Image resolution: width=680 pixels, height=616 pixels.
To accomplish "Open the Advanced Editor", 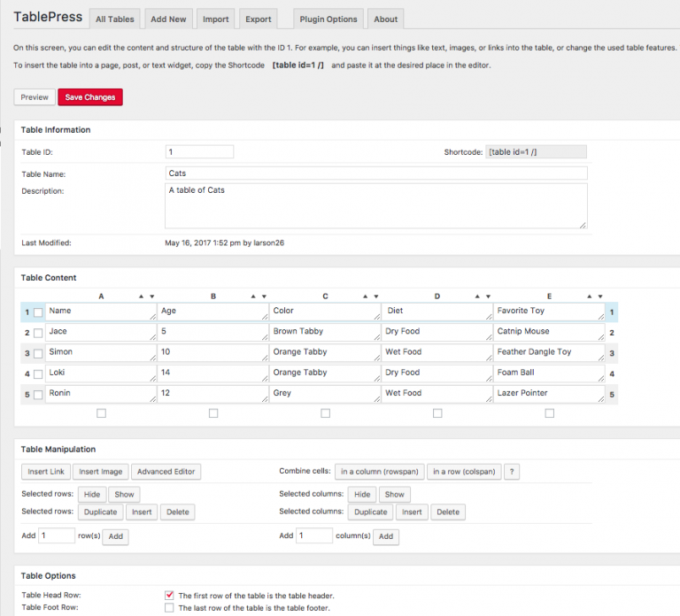I will coord(167,472).
